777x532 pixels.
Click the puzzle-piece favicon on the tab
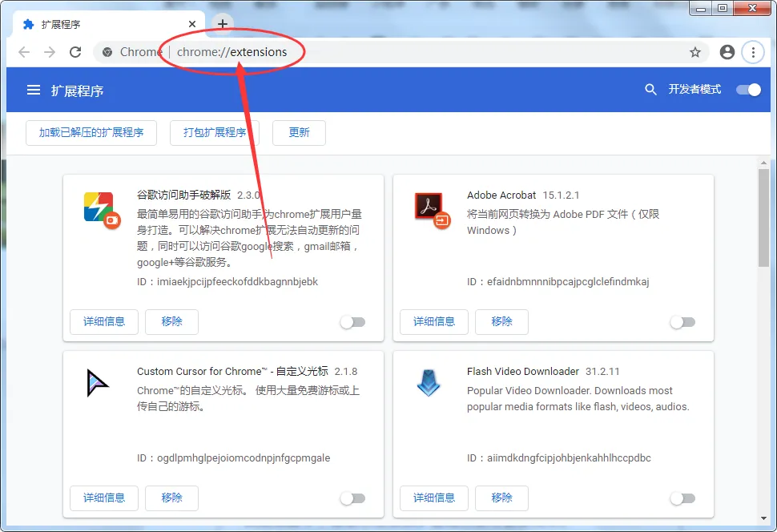[x=29, y=24]
